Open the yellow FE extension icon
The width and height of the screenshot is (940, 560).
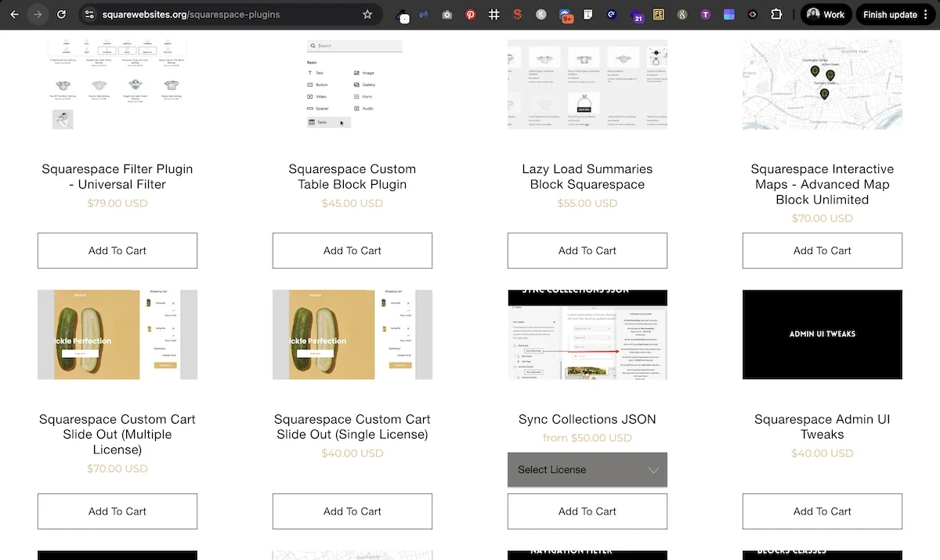(x=659, y=14)
